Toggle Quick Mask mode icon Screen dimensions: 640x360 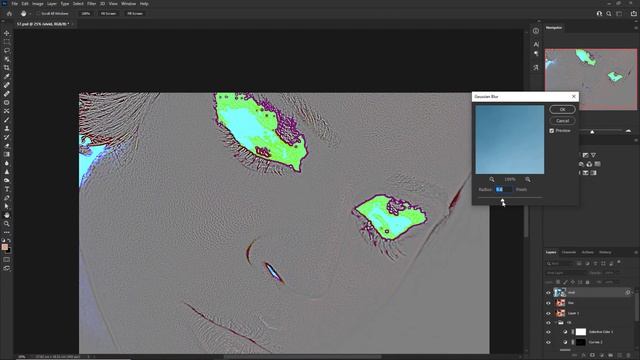pyautogui.click(x=7, y=260)
